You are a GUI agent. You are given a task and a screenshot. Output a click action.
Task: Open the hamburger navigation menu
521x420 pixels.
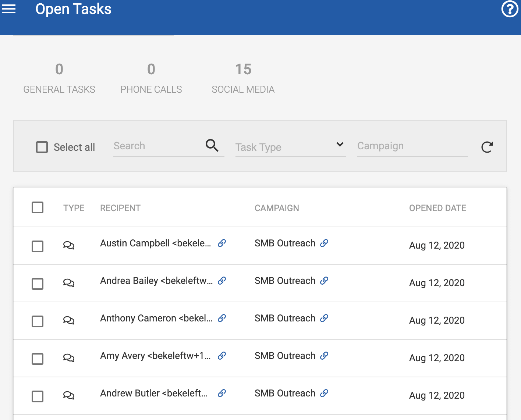pyautogui.click(x=9, y=9)
